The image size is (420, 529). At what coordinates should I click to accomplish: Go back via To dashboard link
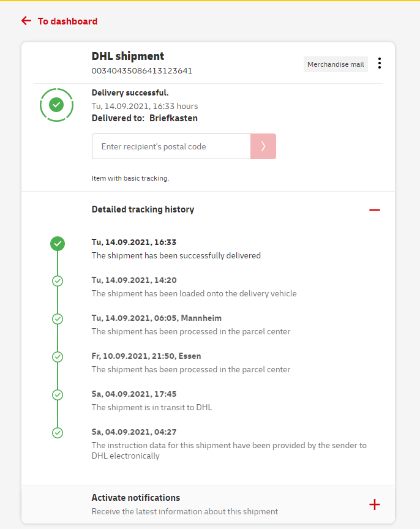[67, 21]
